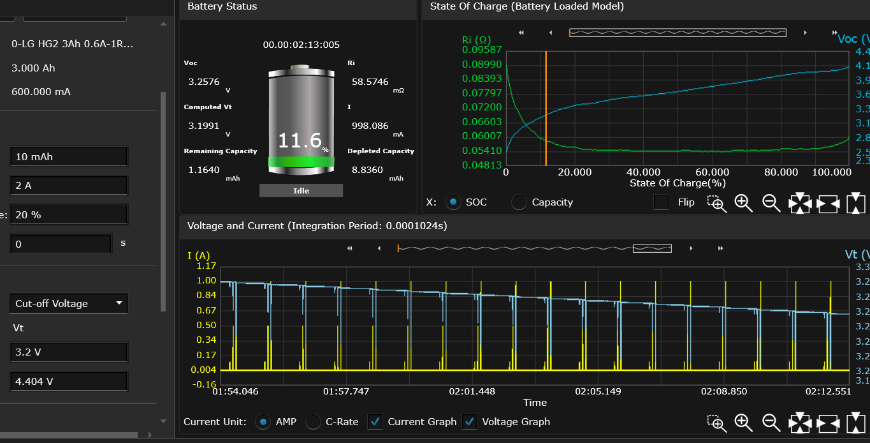Click the current value 998.086
Screen dimensions: 870x443
370,125
